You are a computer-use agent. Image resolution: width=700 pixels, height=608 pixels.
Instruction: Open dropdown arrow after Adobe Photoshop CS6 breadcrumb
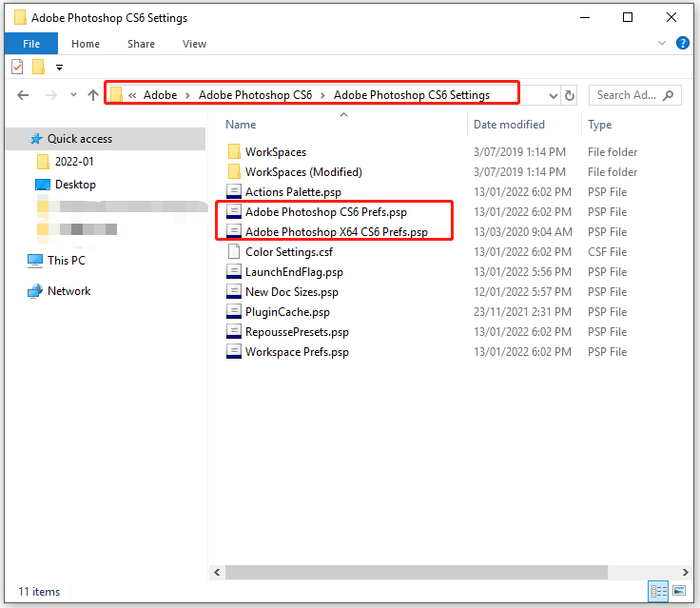[322, 95]
